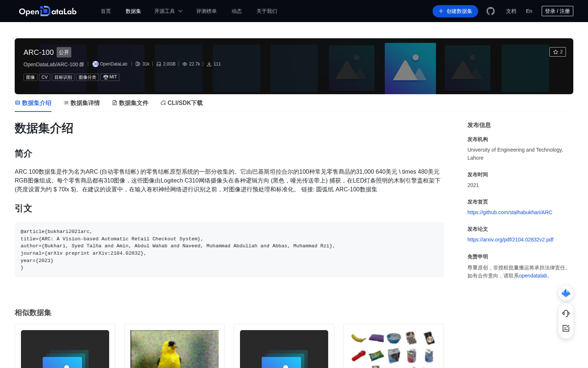Click the 相似数据集 heading
588x368 pixels.
33,313
